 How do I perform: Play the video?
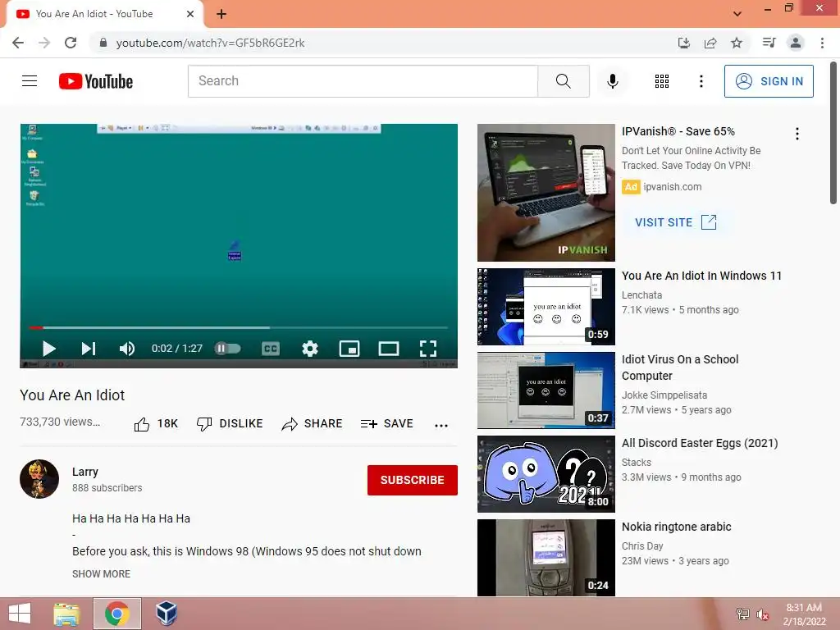48,349
